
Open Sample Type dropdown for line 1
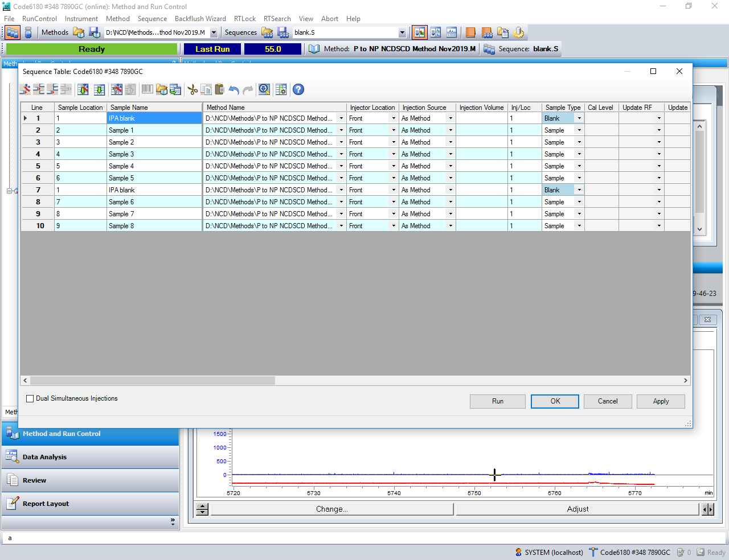(x=579, y=118)
